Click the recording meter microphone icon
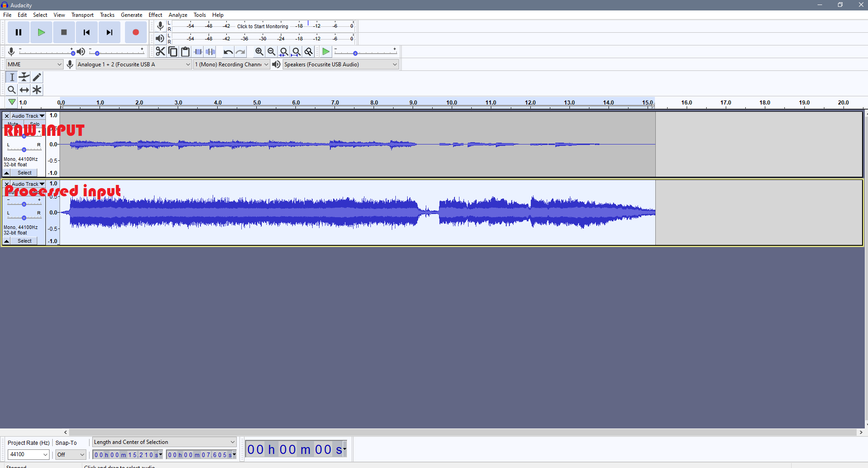 (160, 26)
